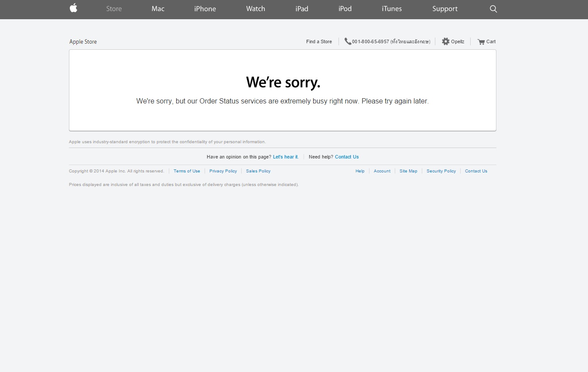Screen dimensions: 588x372
Task: Open the iPhone menu item
Action: click(205, 9)
